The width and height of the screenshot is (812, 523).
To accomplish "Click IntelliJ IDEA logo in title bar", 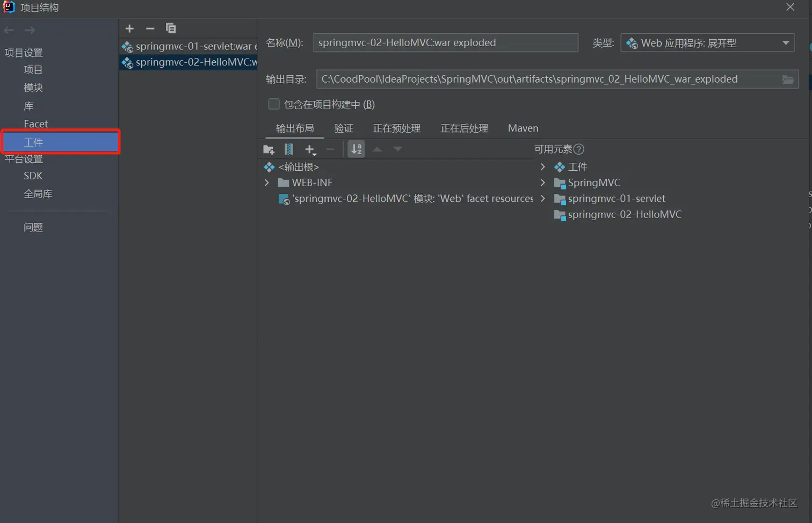I will 9,7.
